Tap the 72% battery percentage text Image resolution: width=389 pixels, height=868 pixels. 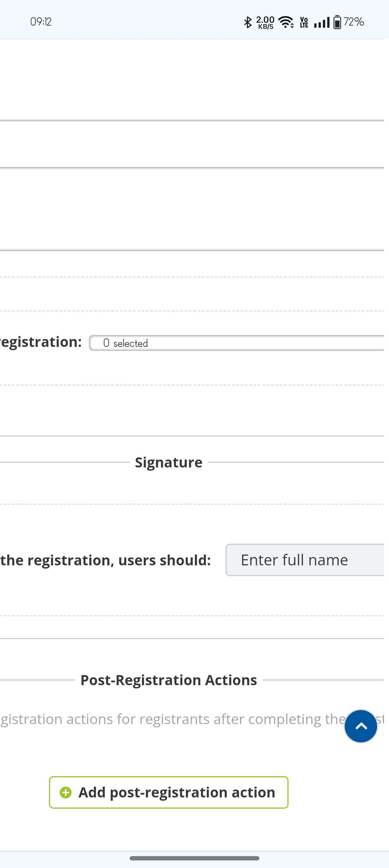(354, 22)
